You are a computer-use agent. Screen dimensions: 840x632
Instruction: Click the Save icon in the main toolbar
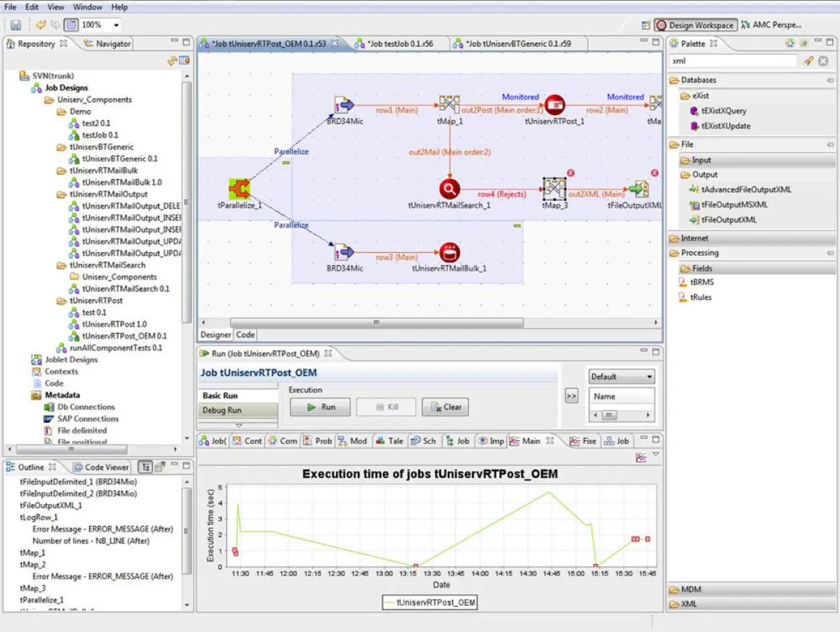pos(14,24)
